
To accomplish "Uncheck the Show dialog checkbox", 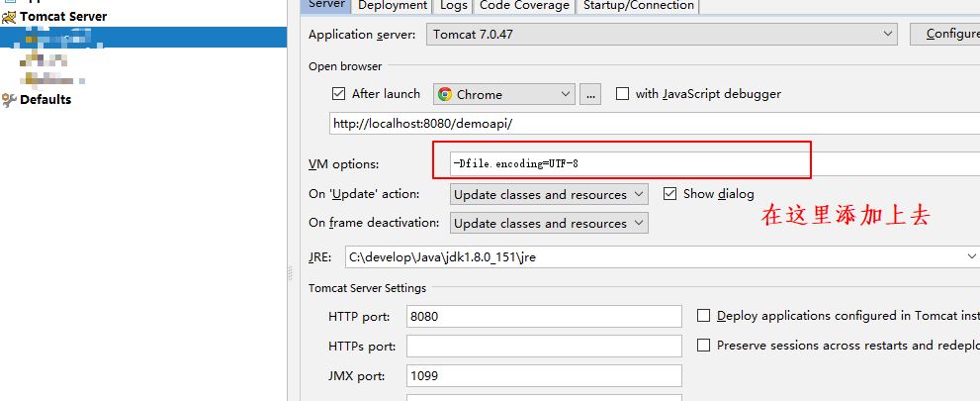I will click(669, 194).
